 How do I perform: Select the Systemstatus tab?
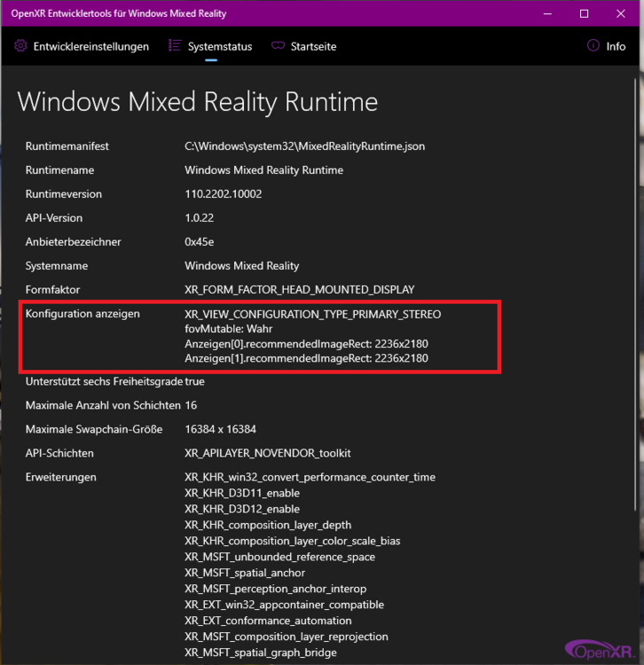211,46
